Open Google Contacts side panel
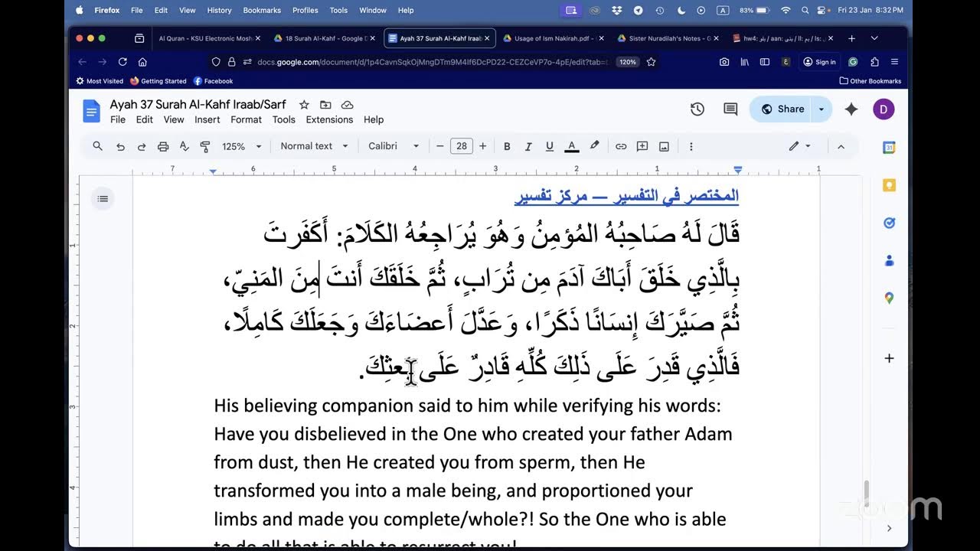 889,260
